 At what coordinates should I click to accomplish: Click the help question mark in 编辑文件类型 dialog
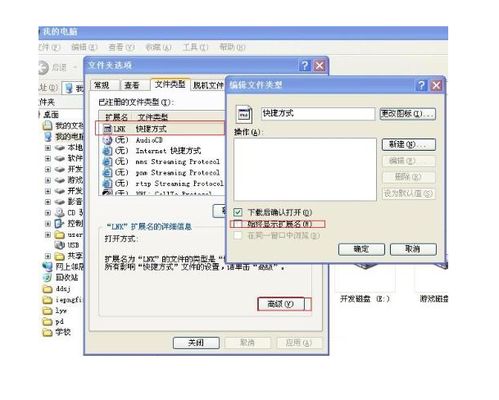tap(421, 85)
